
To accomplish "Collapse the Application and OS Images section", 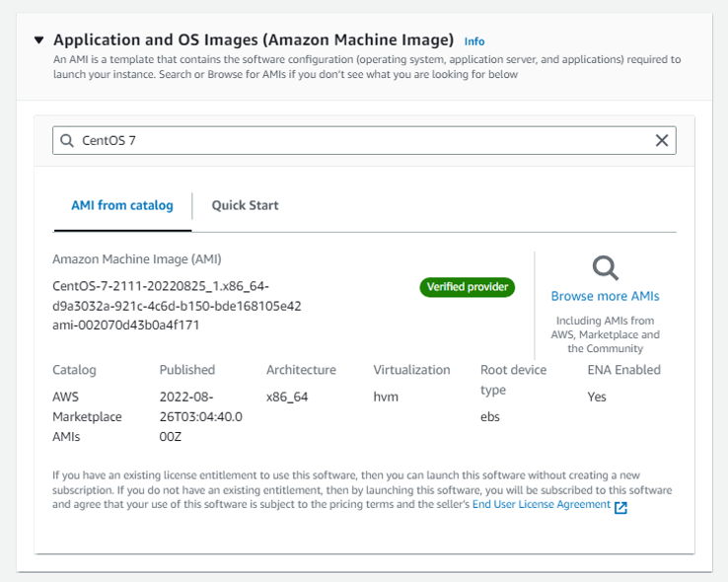I will pos(38,40).
